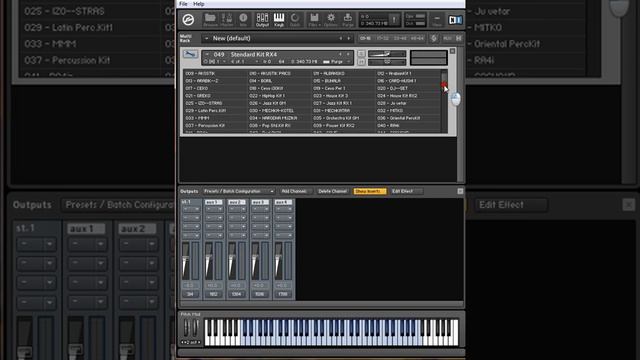Open the Options gear icon

(331, 19)
